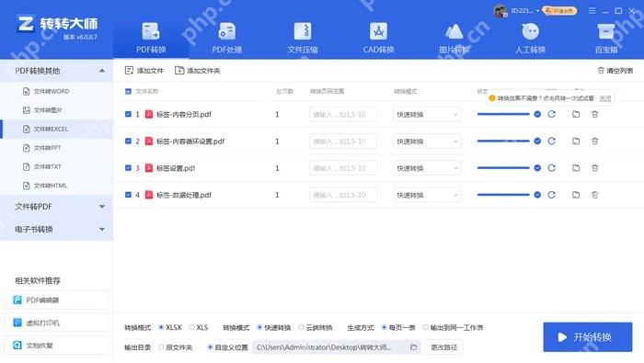Screen dimensions: 644x363
Task: Click progress bar of 标签-内容分页.pdf
Action: point(503,114)
